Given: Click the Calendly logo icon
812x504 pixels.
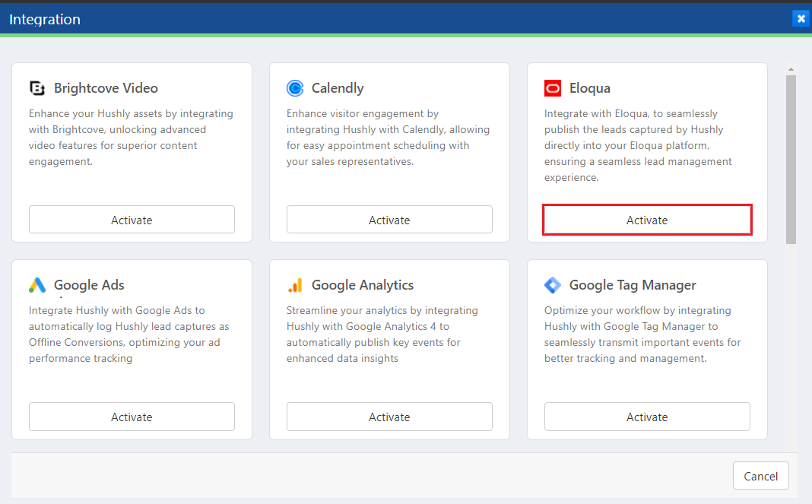Looking at the screenshot, I should pyautogui.click(x=295, y=89).
